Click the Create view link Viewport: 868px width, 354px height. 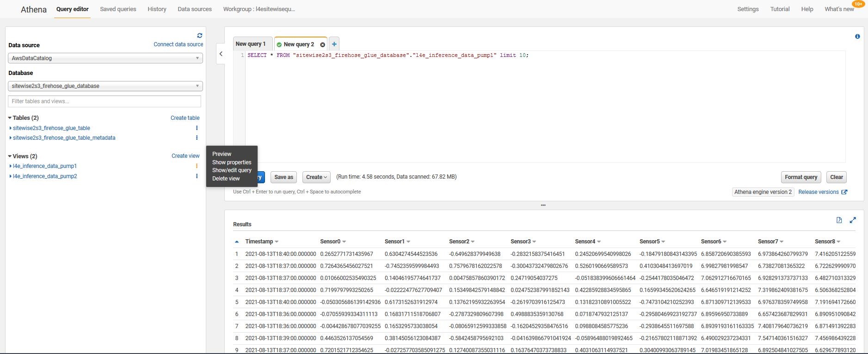point(185,156)
